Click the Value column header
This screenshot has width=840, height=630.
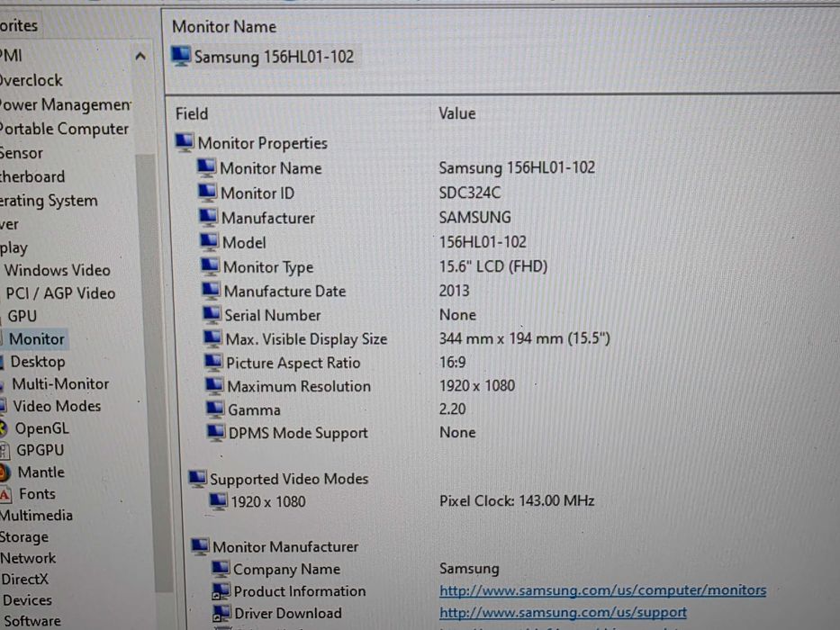(457, 113)
